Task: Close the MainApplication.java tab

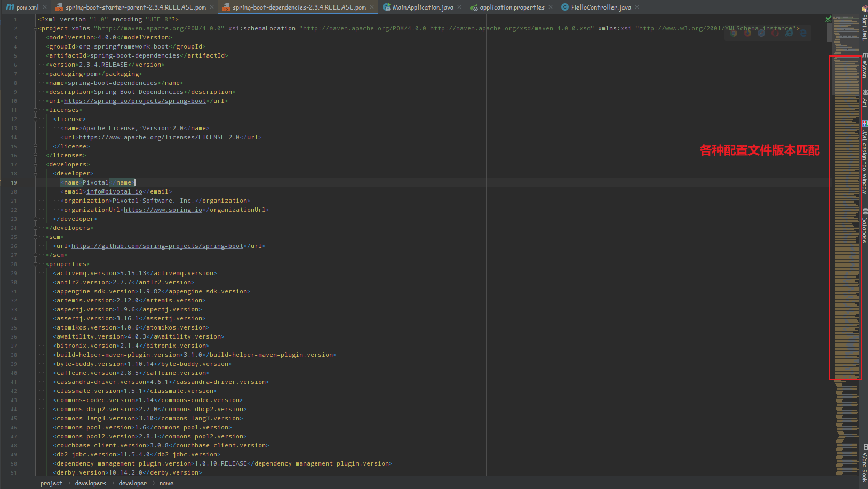Action: click(x=459, y=7)
